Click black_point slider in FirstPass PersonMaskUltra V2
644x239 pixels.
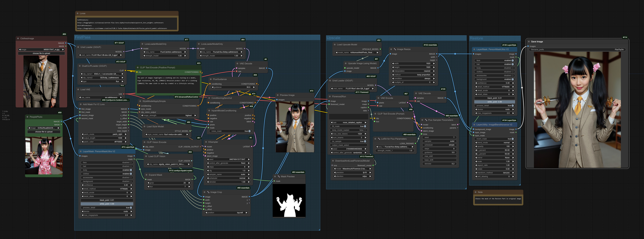(107, 200)
